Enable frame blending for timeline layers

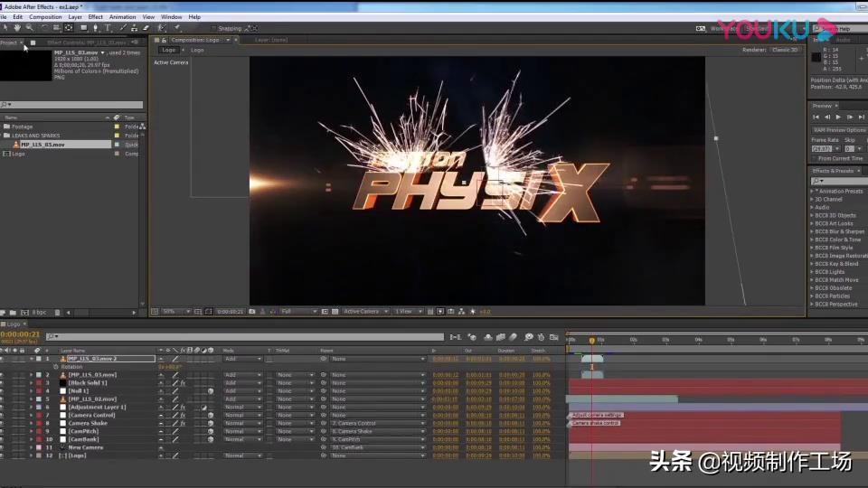(x=500, y=337)
